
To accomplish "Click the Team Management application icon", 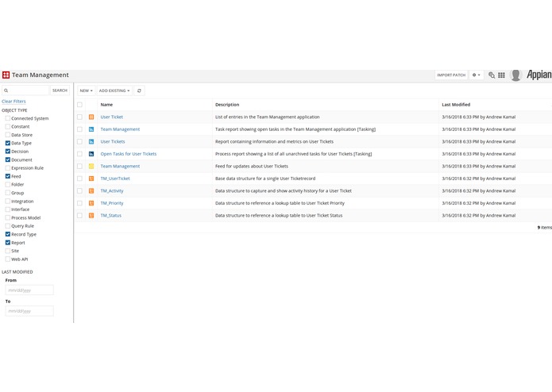I will tap(6, 75).
